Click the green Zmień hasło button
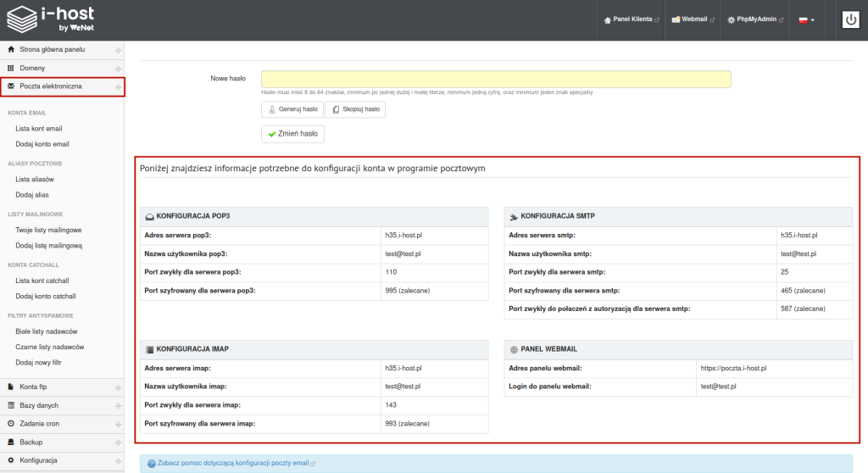The width and height of the screenshot is (868, 473). [292, 134]
